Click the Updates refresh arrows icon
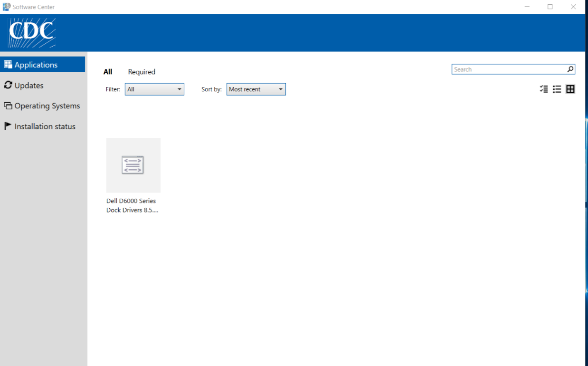This screenshot has width=588, height=366. coord(8,85)
